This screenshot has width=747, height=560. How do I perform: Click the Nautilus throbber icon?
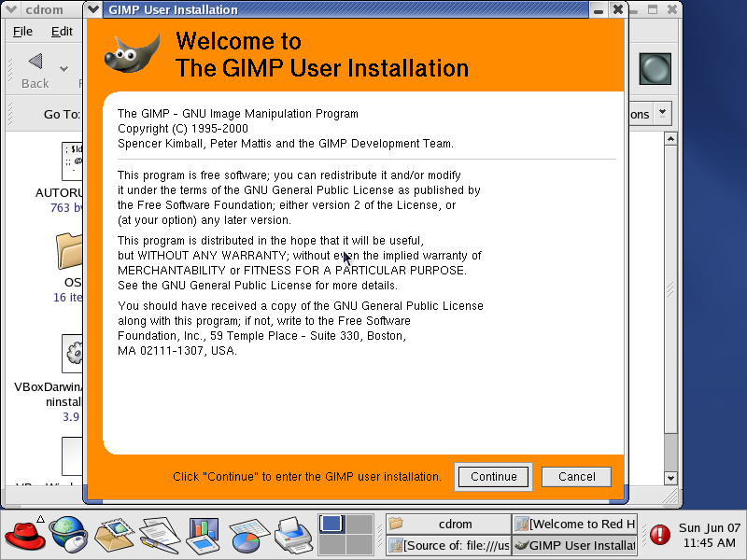pyautogui.click(x=655, y=69)
